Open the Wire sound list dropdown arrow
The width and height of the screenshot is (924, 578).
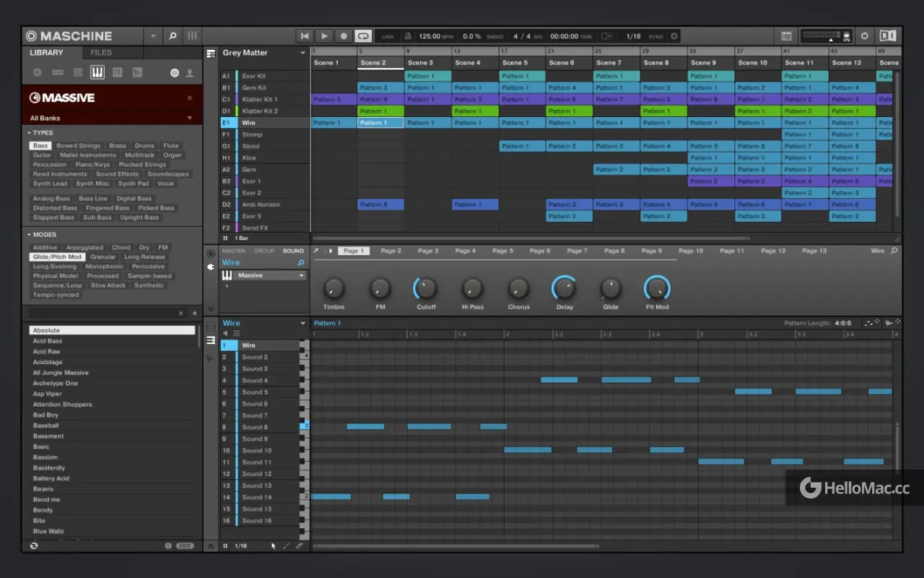(x=302, y=323)
